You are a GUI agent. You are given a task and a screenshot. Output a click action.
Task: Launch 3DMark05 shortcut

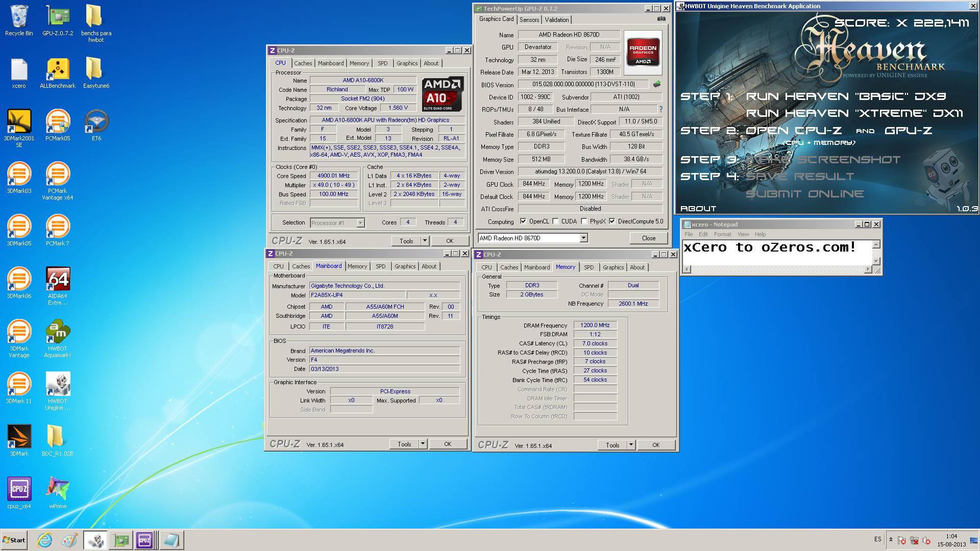tap(19, 230)
